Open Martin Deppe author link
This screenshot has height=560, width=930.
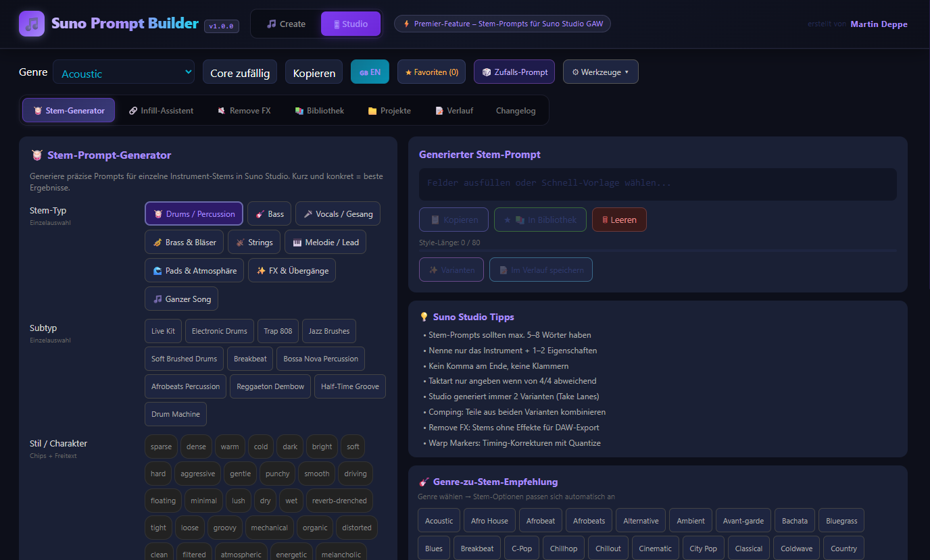[879, 24]
